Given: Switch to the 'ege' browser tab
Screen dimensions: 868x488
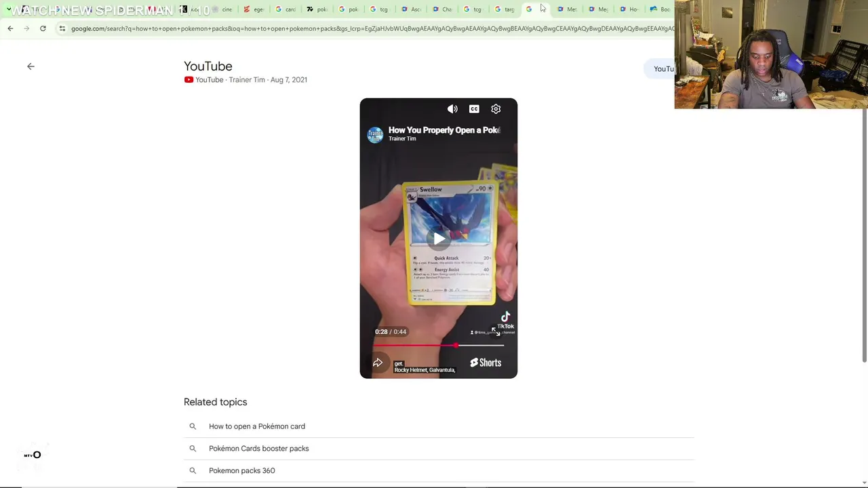Looking at the screenshot, I should coord(254,9).
